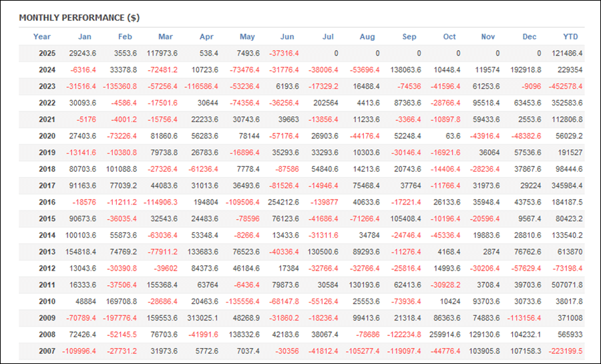
Task: Select April 2009 value 313025.1
Action: [203, 318]
